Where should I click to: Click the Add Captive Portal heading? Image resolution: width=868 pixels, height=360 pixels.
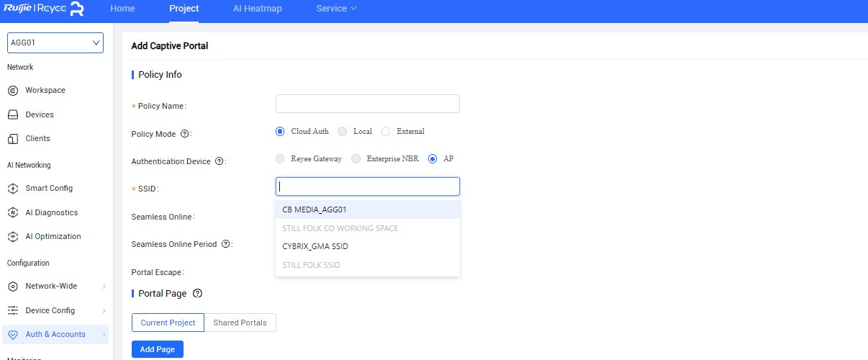coord(170,45)
